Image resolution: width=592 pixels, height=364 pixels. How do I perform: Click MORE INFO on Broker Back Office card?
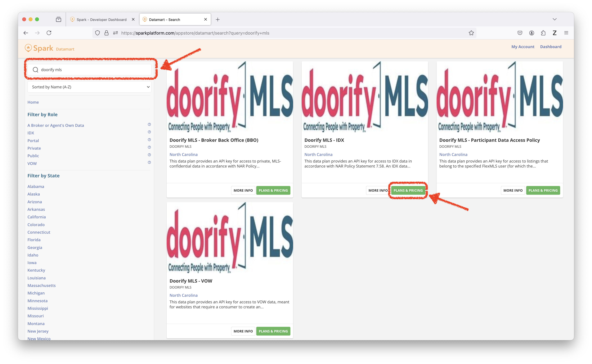243,190
